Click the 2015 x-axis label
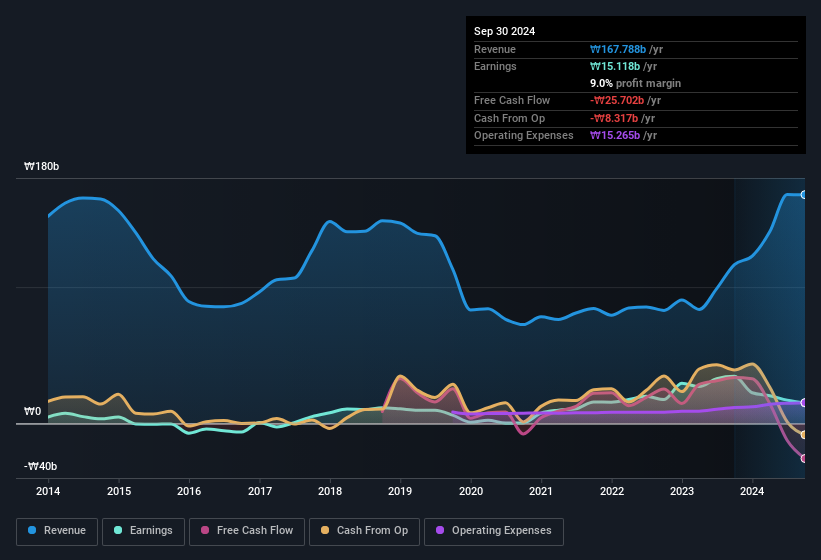This screenshot has width=821, height=560. (119, 491)
